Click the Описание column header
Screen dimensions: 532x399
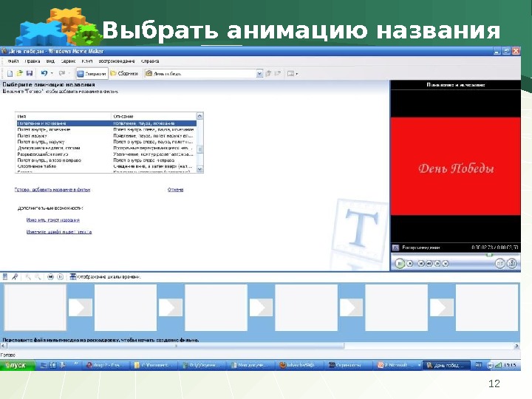[154, 117]
